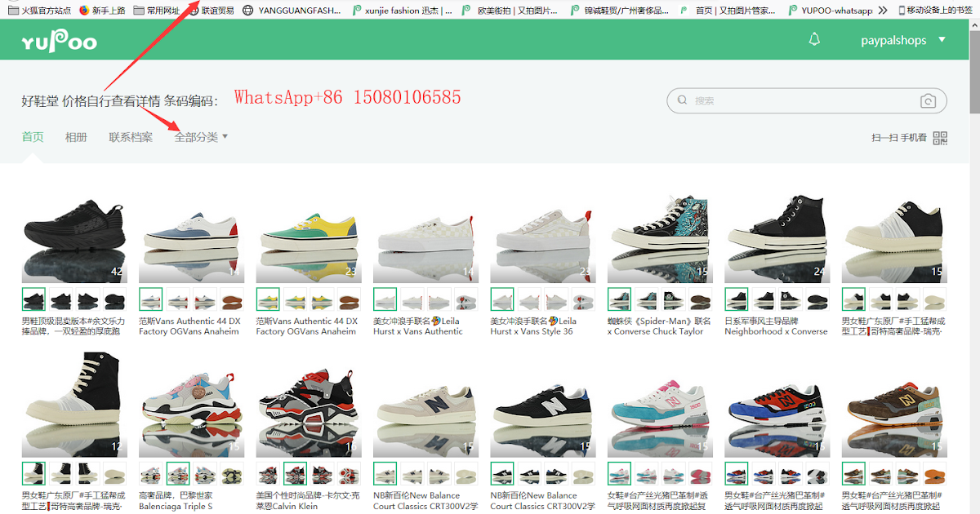This screenshot has height=514, width=980.
Task: Open the 欧美街拍 bookmark
Action: tap(510, 11)
